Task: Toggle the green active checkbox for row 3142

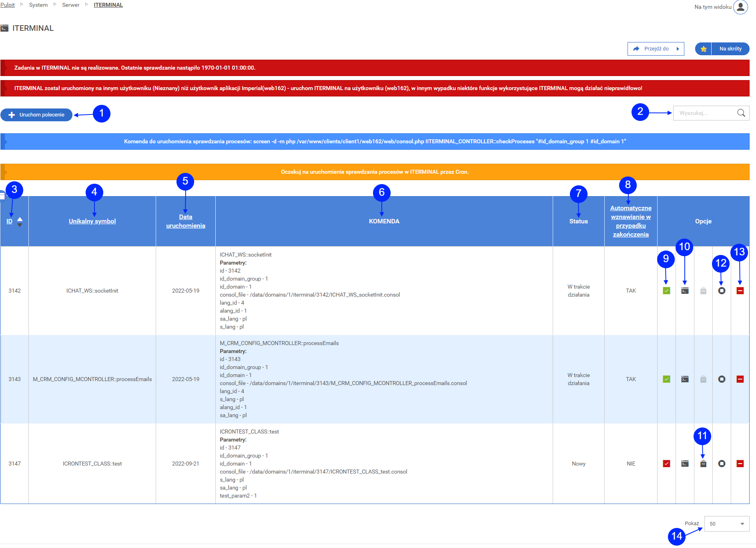Action: point(666,291)
